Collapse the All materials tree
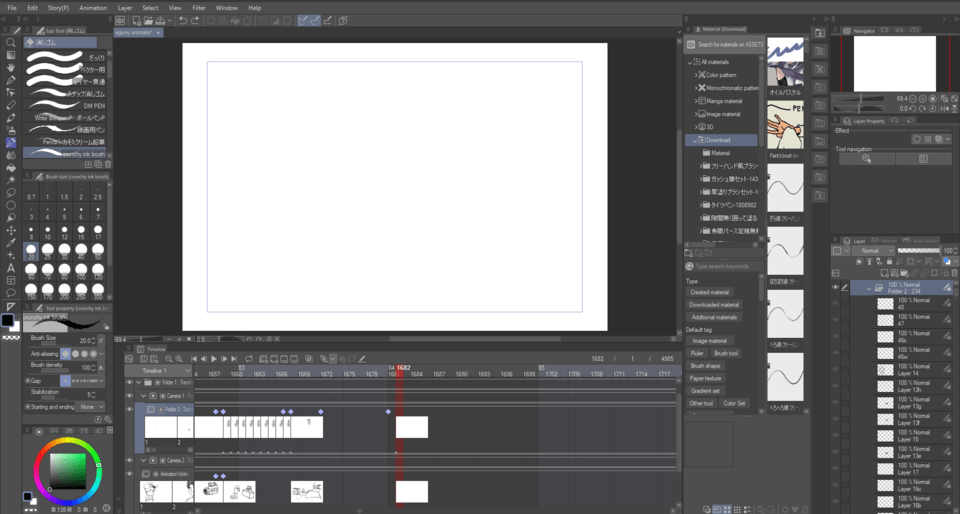This screenshot has width=960, height=514. 689,62
